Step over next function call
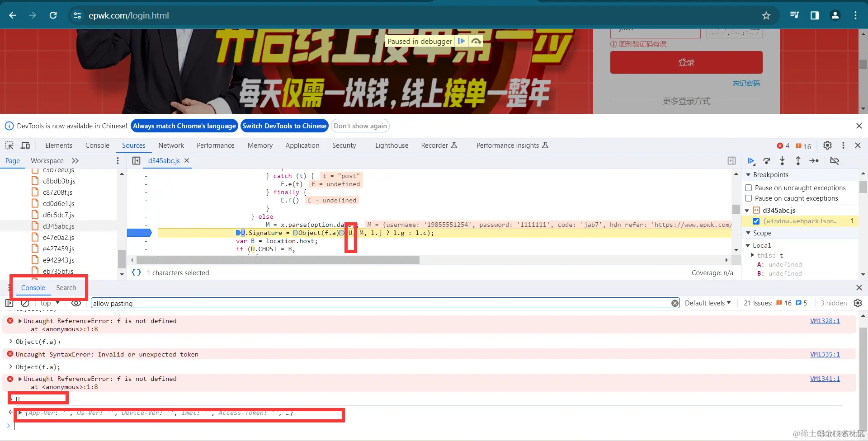Screen dimensions: 868x441 767,161
